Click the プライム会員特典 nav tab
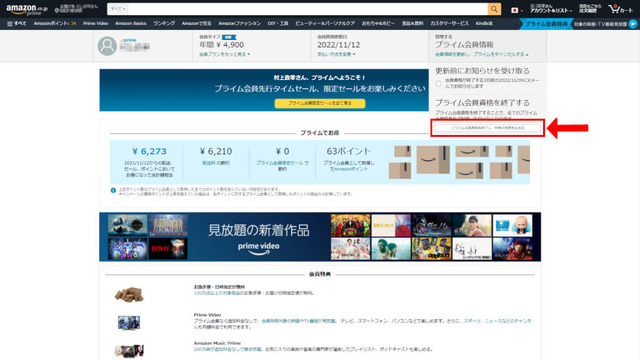Viewport: 640px width, 360px height. pyautogui.click(x=546, y=24)
